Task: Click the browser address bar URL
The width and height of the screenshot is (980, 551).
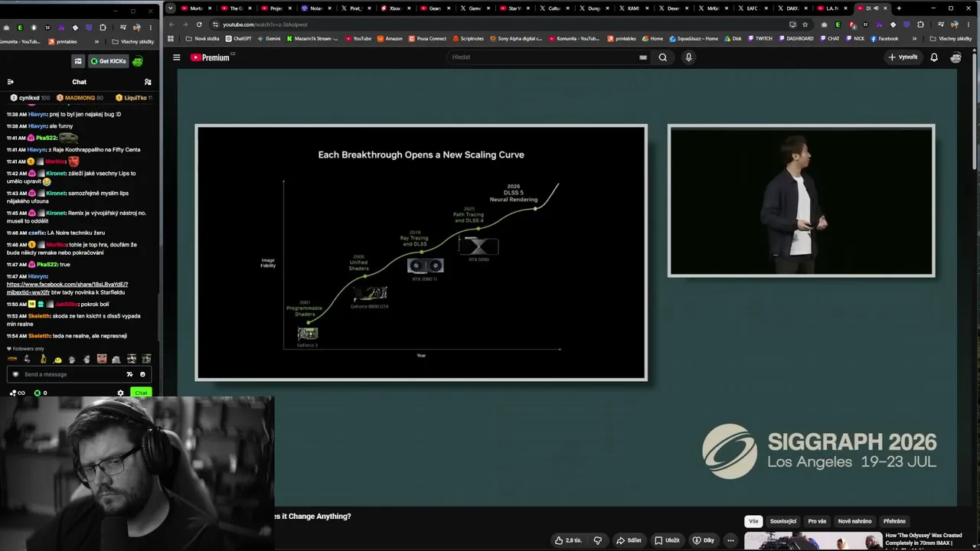Action: 265,24
